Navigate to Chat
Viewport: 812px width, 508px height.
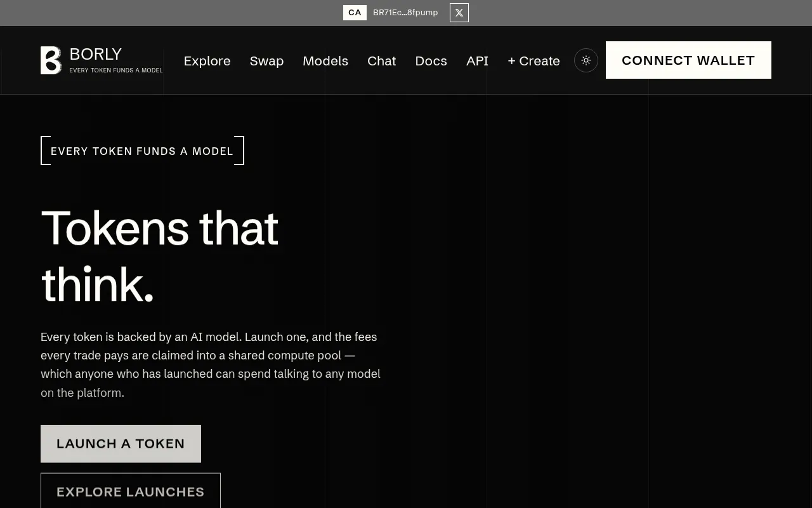382,61
